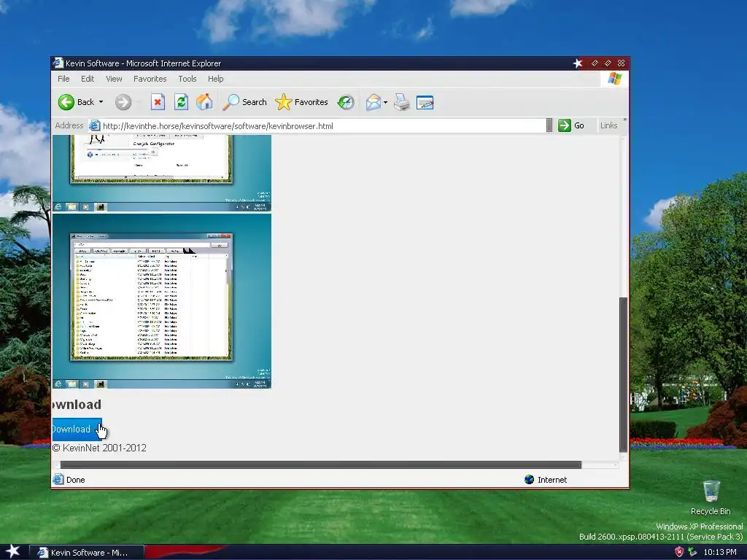The height and width of the screenshot is (560, 747).
Task: Open the Links toolbar
Action: coord(608,125)
